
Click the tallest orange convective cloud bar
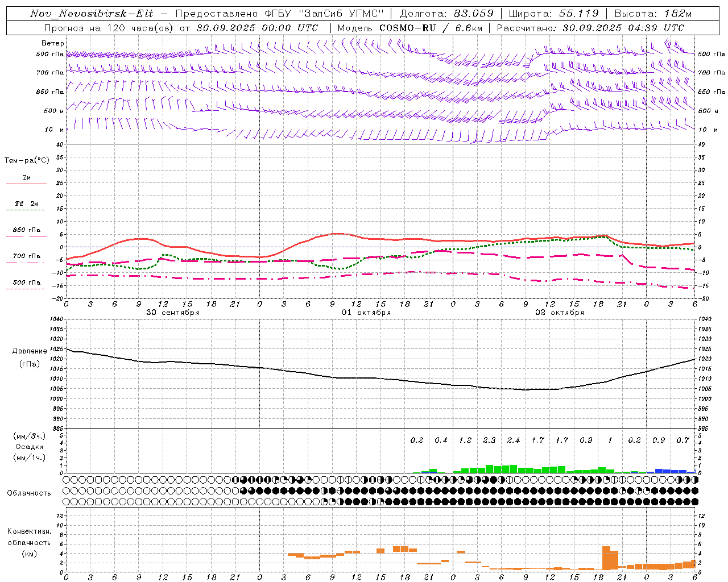click(x=606, y=558)
